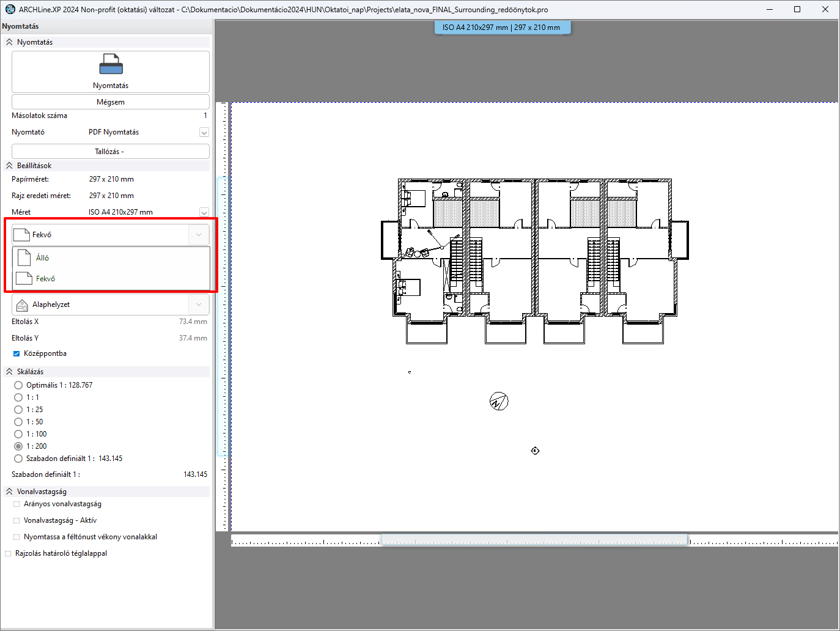Open the PDF Nyomtatás printer dropdown

204,133
